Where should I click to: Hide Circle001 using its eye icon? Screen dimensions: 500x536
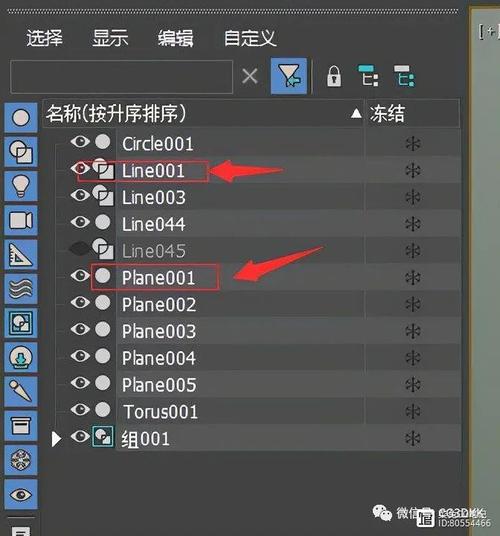(x=80, y=142)
